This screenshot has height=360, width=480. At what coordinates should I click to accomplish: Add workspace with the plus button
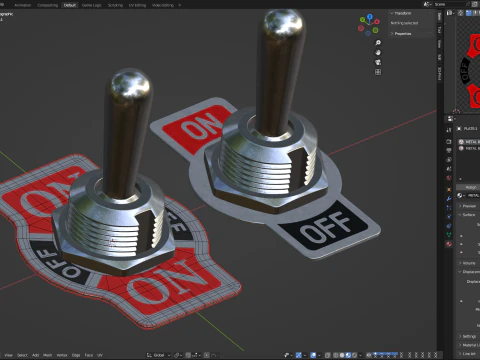pos(180,5)
